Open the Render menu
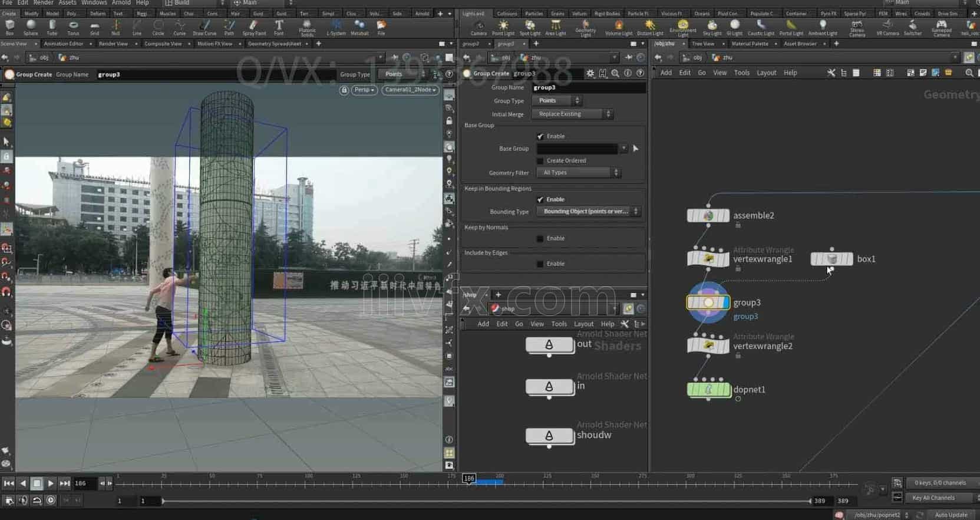Viewport: 980px width, 520px height. tap(43, 3)
